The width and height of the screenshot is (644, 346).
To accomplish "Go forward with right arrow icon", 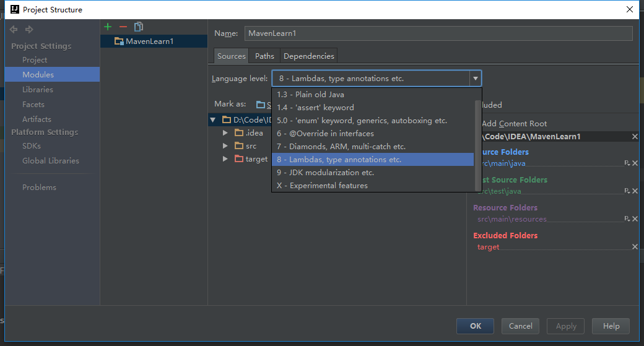I will coord(29,29).
